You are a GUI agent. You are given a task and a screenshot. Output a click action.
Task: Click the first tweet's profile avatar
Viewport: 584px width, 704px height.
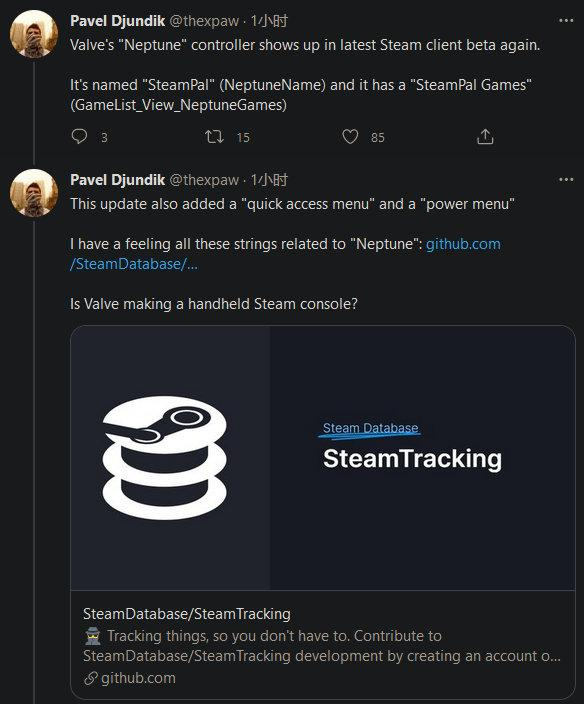[34, 34]
